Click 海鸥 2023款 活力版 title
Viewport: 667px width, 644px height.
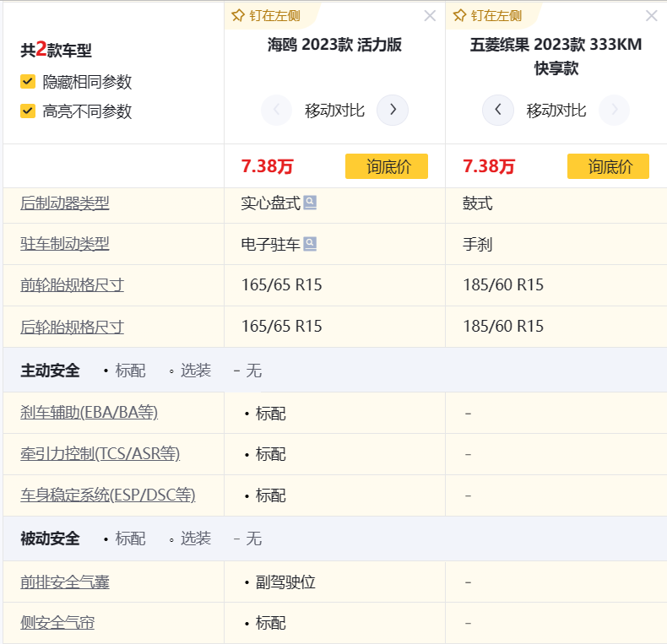[x=334, y=45]
